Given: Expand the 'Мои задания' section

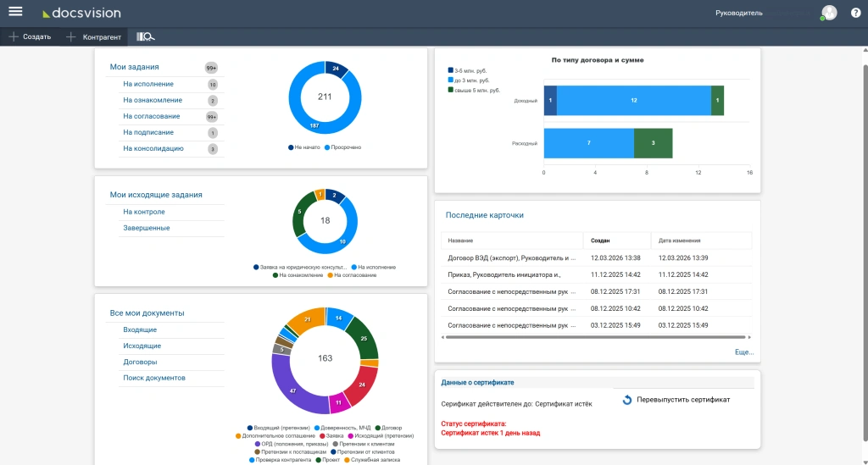Looking at the screenshot, I should coord(134,67).
